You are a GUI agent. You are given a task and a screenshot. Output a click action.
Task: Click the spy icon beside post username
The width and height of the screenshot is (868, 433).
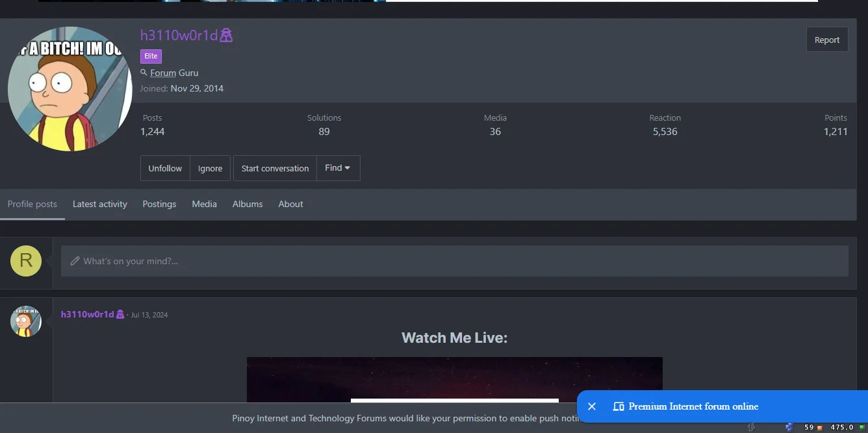pyautogui.click(x=120, y=314)
